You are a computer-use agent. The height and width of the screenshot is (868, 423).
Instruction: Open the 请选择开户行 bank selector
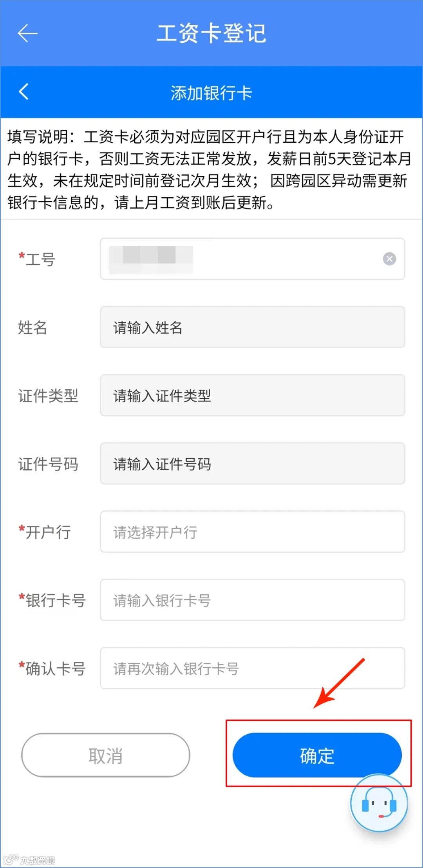(x=252, y=532)
